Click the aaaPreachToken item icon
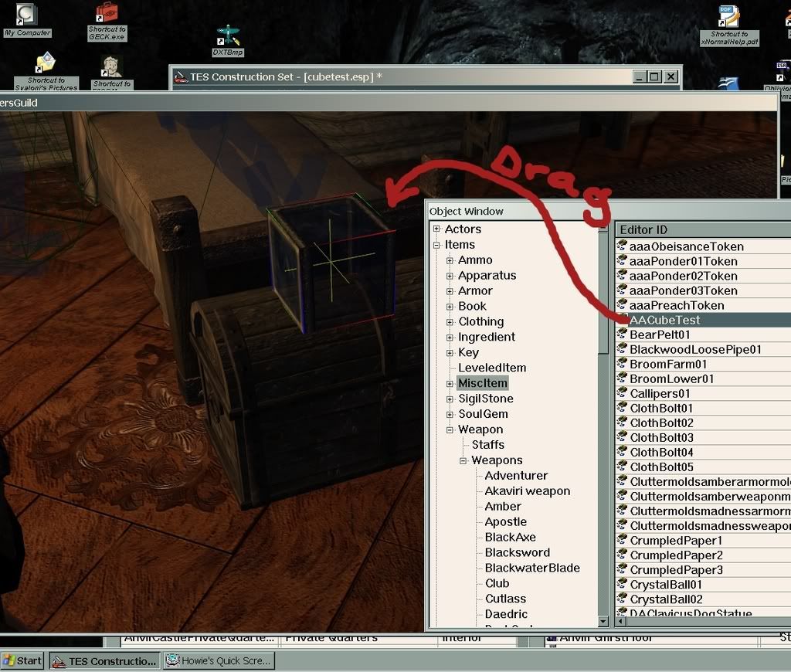This screenshot has height=672, width=791. tap(622, 304)
